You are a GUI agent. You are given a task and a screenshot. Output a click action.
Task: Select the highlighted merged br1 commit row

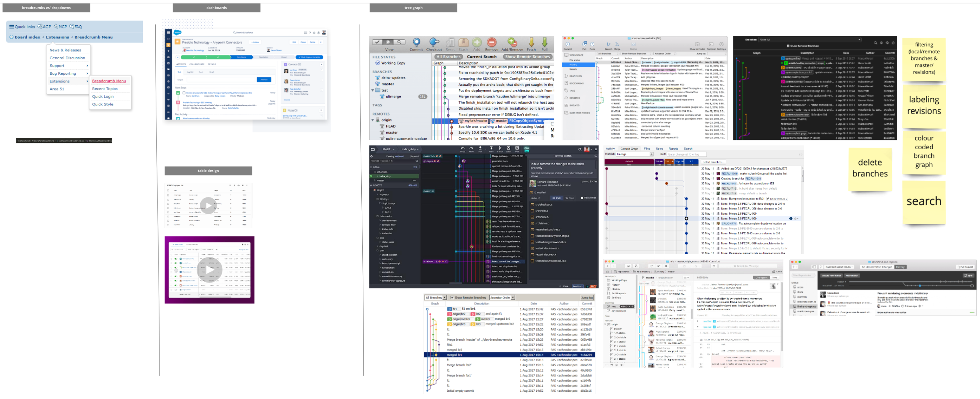(509, 355)
